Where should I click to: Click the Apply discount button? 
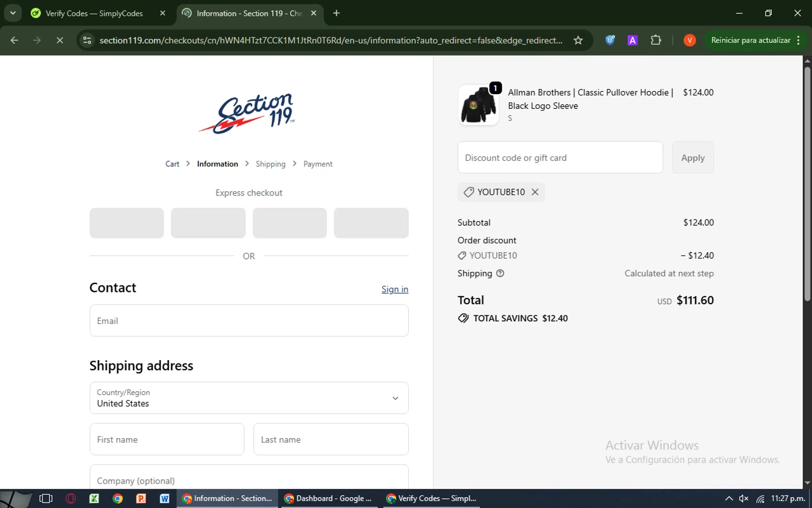pos(693,158)
